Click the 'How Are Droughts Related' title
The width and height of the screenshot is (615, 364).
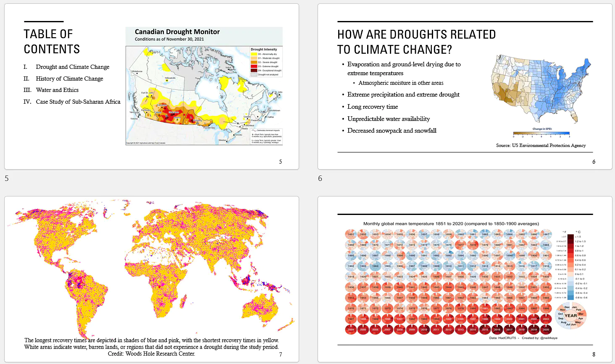coord(416,42)
